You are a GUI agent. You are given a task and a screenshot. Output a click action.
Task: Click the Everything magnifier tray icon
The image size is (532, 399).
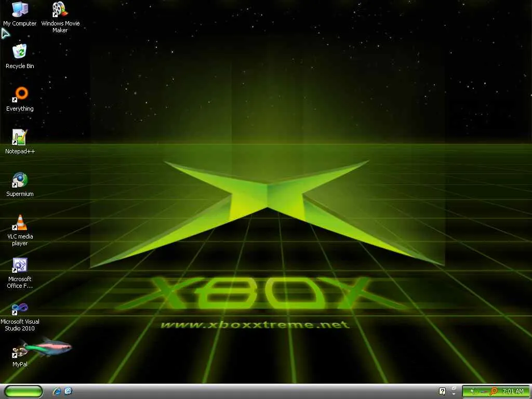click(494, 391)
